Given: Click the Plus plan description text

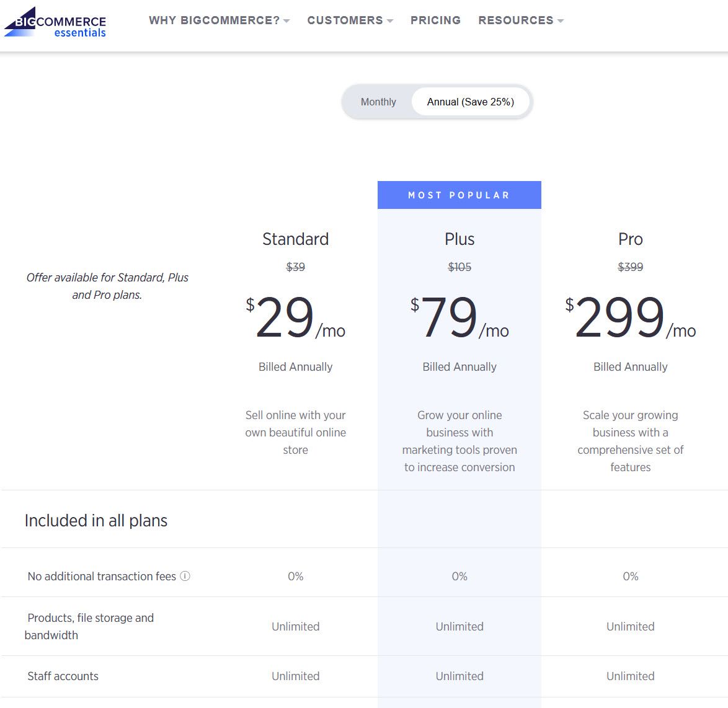Looking at the screenshot, I should coord(459,441).
